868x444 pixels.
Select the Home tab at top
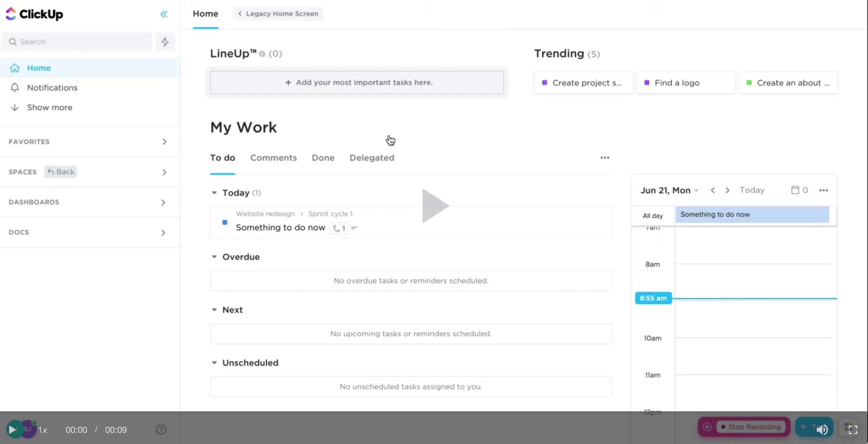pyautogui.click(x=206, y=14)
